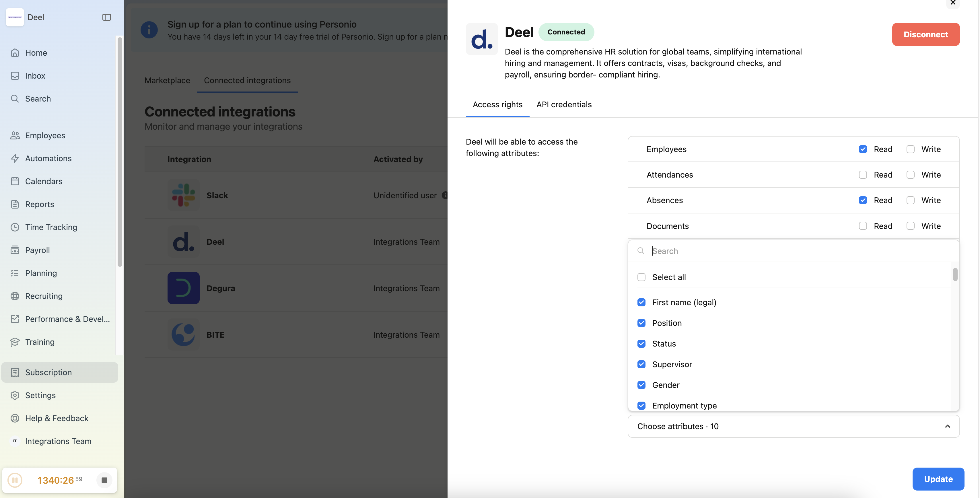Open Payroll icon in sidebar
This screenshot has width=980, height=498.
[15, 250]
